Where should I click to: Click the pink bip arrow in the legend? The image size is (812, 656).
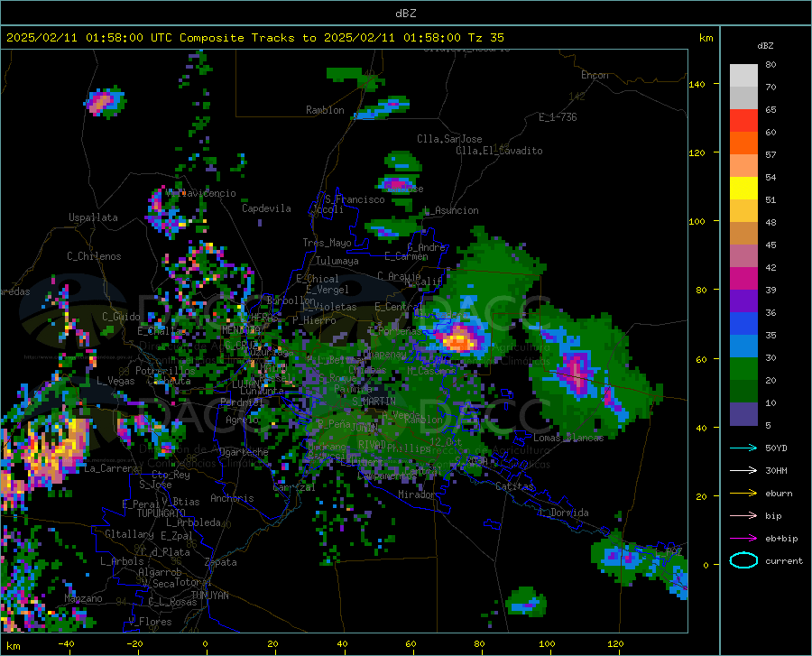pos(743,516)
